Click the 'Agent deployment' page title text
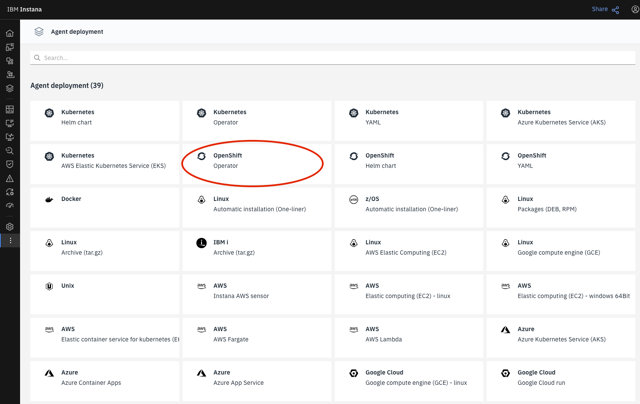 tap(77, 32)
